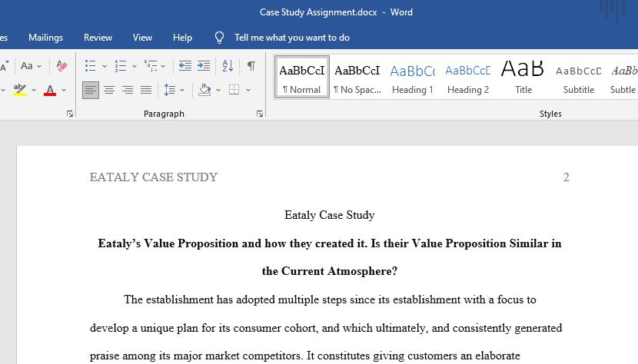This screenshot has width=638, height=364.
Task: Apply red font color
Action: (x=50, y=90)
